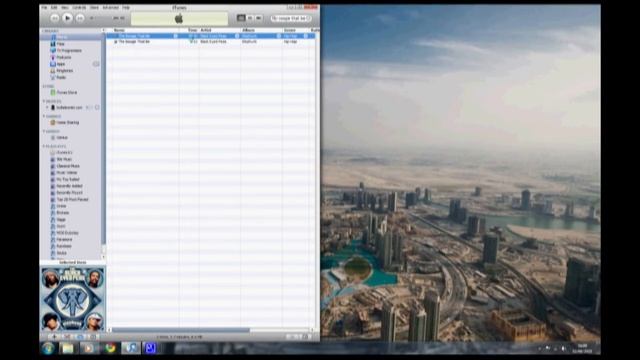Select the highlighted first song row
Viewport: 640px width, 360px height.
click(211, 36)
